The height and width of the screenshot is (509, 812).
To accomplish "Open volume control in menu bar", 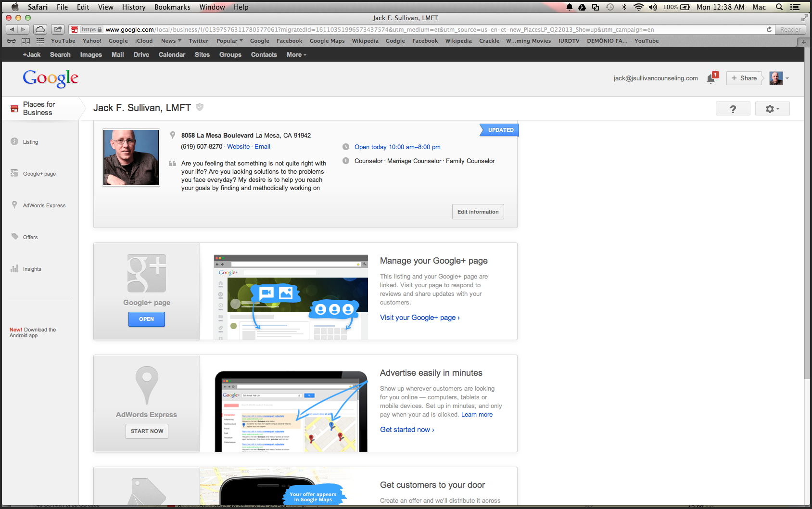I will (653, 7).
